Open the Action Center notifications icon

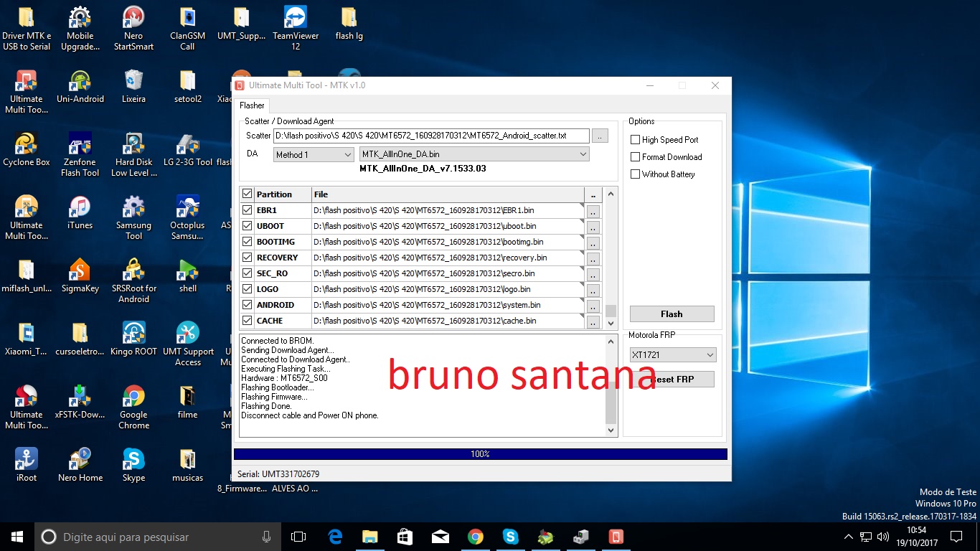[956, 537]
